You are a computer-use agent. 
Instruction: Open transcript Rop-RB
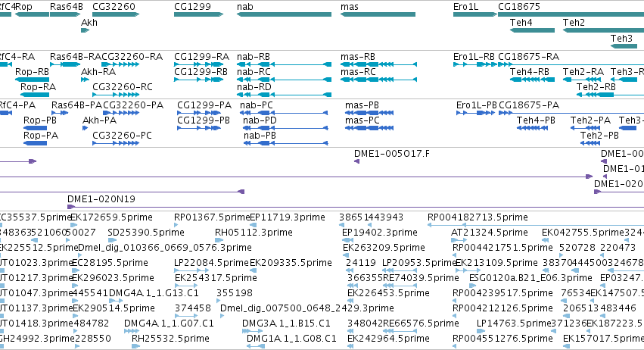32,80
